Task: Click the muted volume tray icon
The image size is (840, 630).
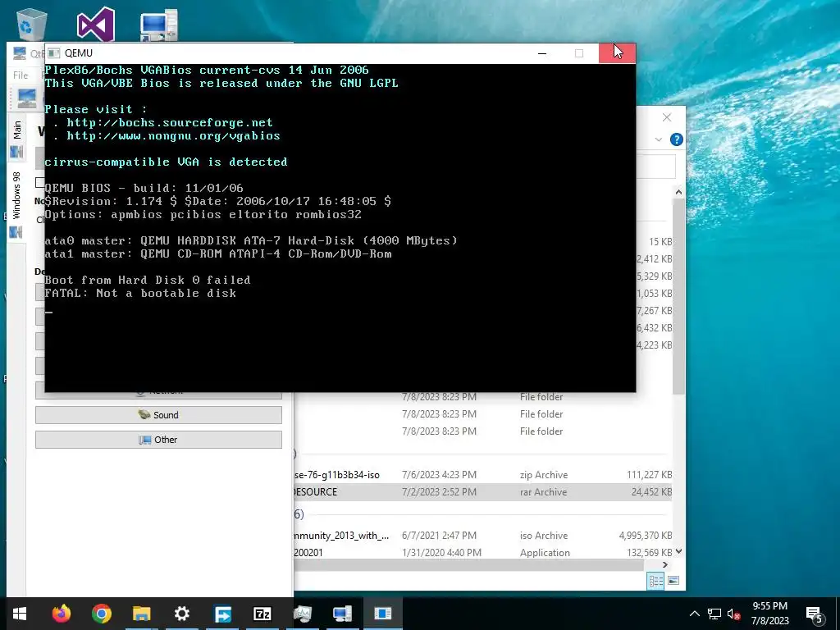Action: coord(733,614)
